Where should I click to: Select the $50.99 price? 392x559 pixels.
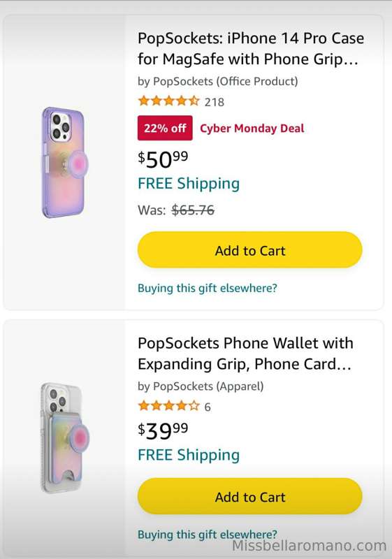pyautogui.click(x=163, y=159)
